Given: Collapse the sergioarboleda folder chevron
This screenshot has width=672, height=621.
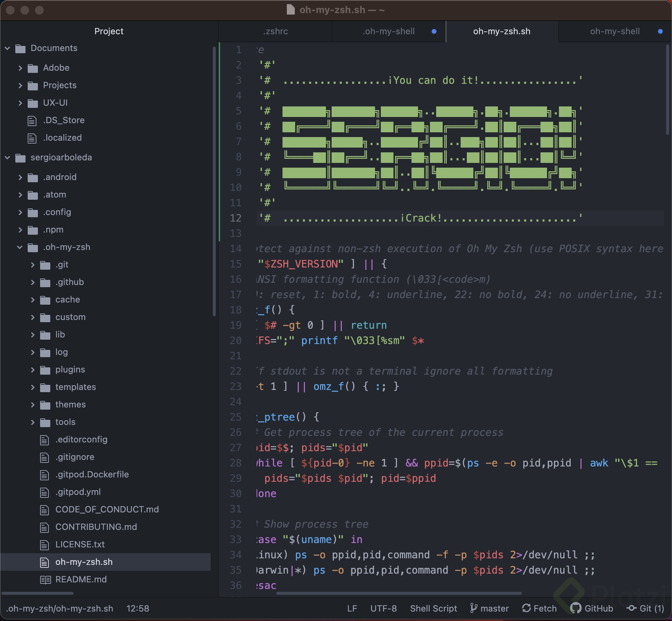Looking at the screenshot, I should [x=7, y=157].
